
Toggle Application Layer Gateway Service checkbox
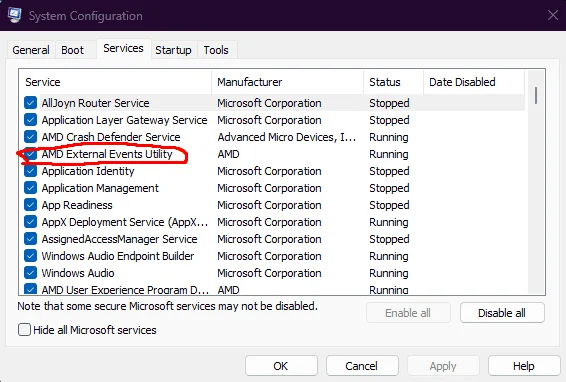pos(31,120)
